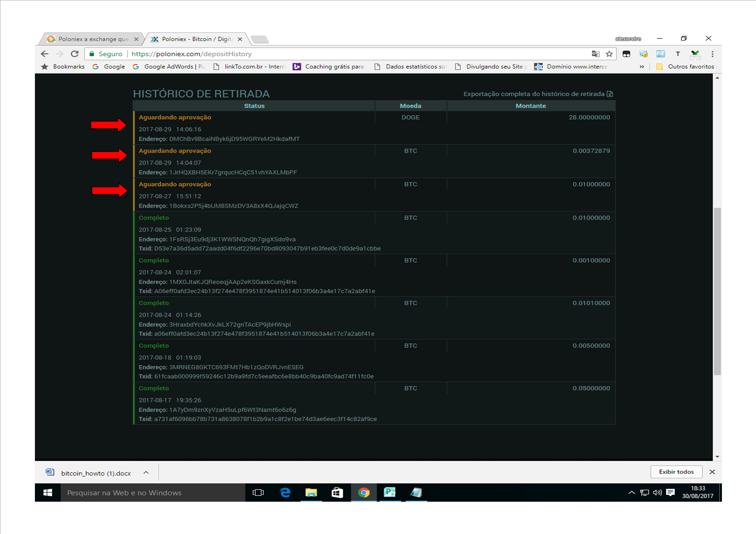Click the black mask extension icon

tap(626, 54)
